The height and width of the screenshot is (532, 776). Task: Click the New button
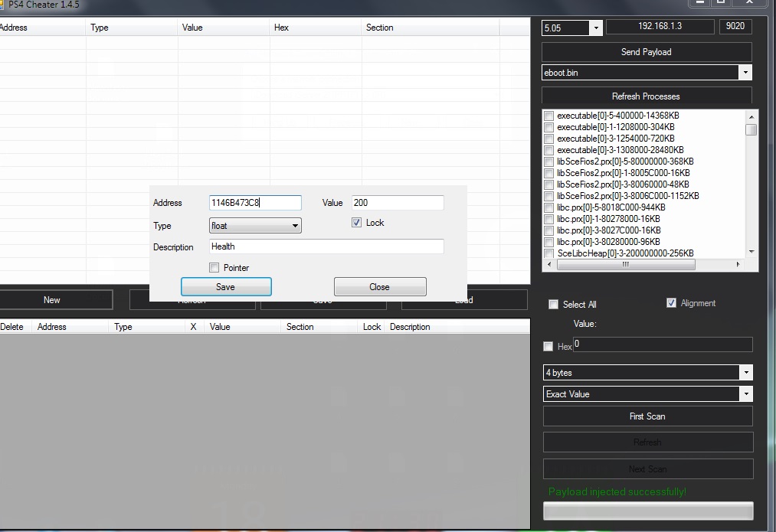pos(52,300)
